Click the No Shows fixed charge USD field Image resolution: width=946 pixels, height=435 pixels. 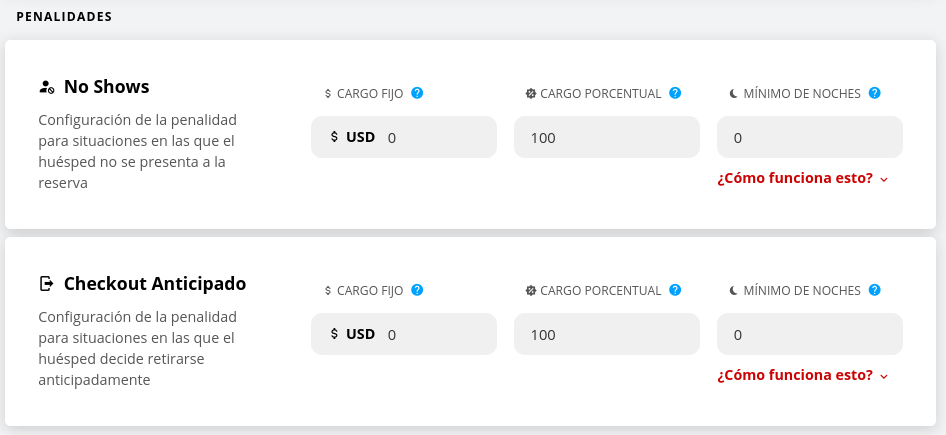coord(436,137)
